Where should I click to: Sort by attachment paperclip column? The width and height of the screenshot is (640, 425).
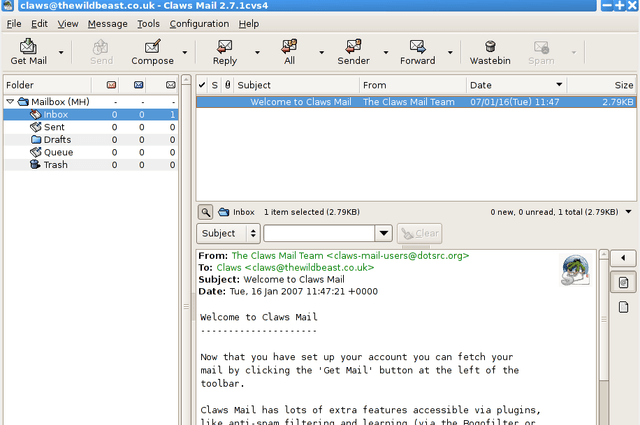coord(227,85)
